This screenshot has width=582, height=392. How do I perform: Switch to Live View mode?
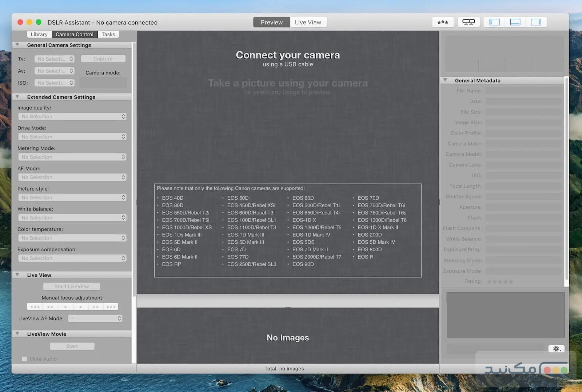coord(308,22)
